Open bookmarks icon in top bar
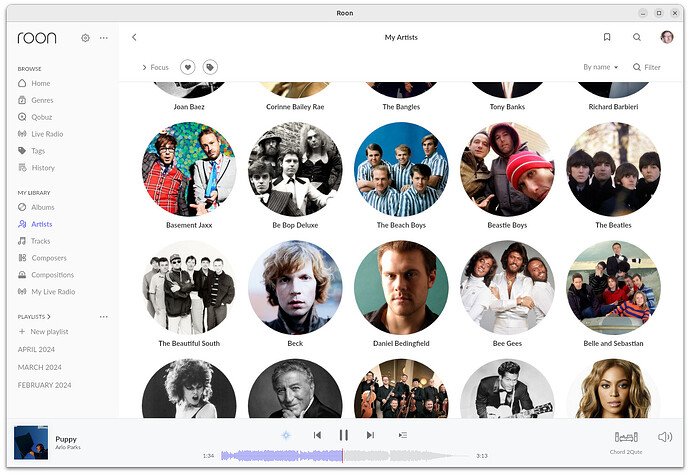The image size is (690, 475). pyautogui.click(x=607, y=37)
